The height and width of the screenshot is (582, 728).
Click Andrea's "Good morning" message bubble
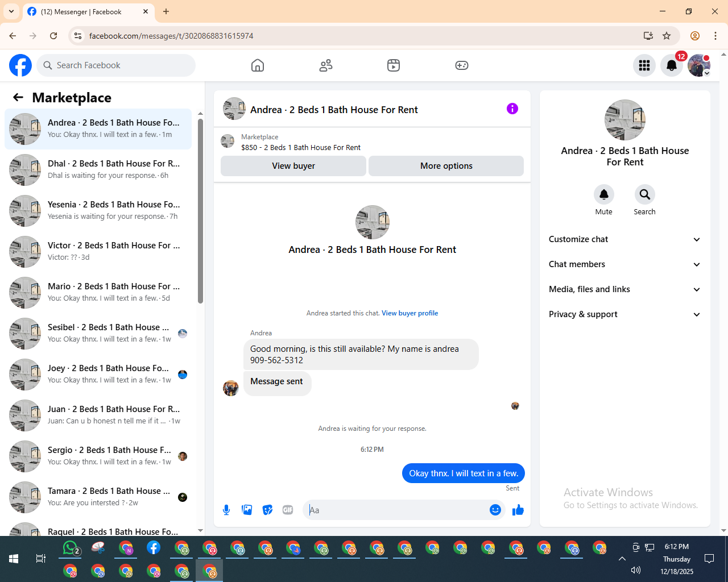point(361,355)
